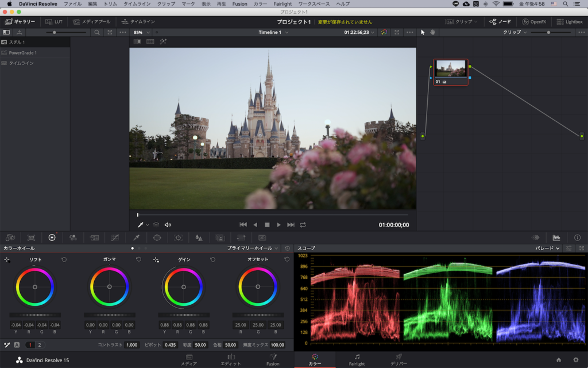Mute viewer audio with speaker icon
The height and width of the screenshot is (368, 588).
pos(168,225)
